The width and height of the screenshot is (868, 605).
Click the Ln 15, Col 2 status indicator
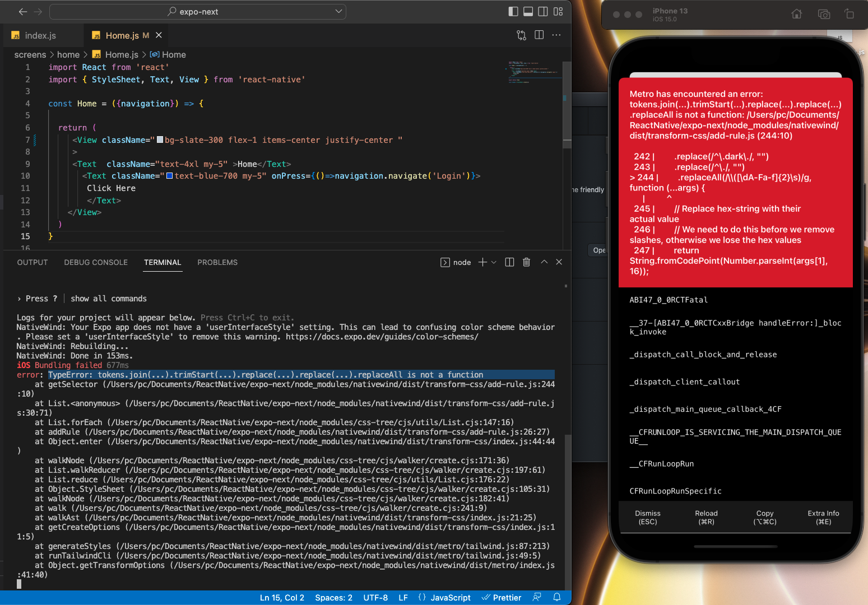(x=282, y=597)
